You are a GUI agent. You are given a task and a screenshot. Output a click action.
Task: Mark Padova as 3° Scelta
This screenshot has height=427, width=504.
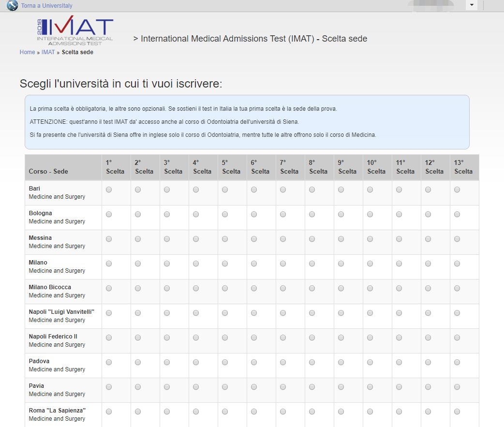(167, 362)
